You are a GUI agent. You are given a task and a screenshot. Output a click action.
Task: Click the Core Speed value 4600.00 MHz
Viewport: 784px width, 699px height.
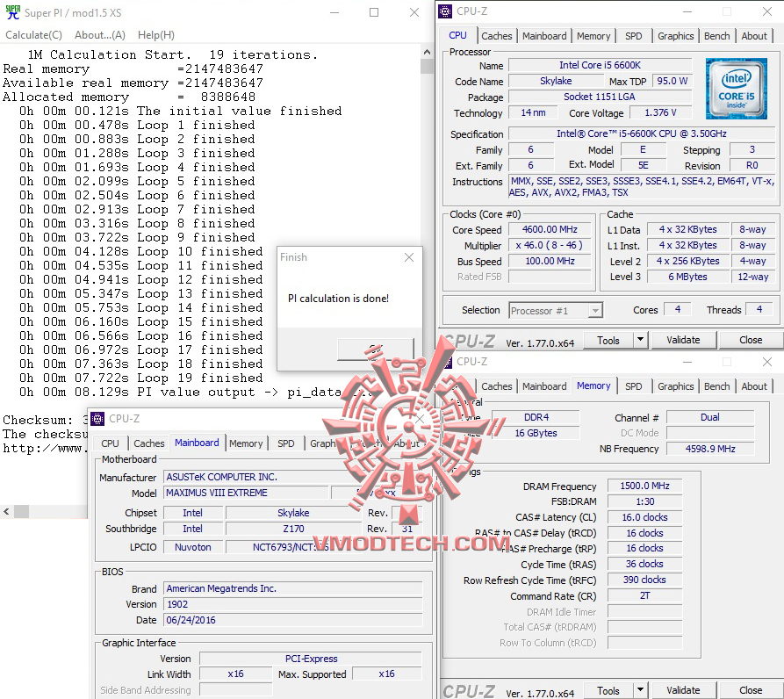pos(550,229)
